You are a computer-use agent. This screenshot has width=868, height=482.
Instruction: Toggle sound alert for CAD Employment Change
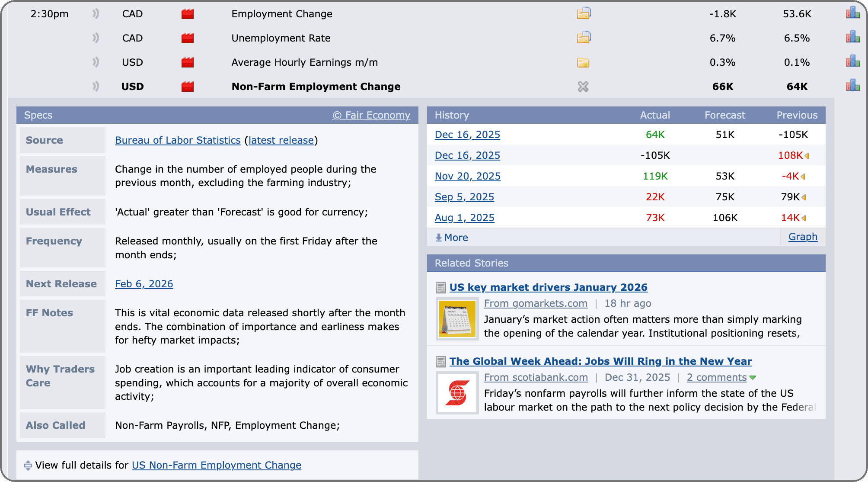click(96, 14)
